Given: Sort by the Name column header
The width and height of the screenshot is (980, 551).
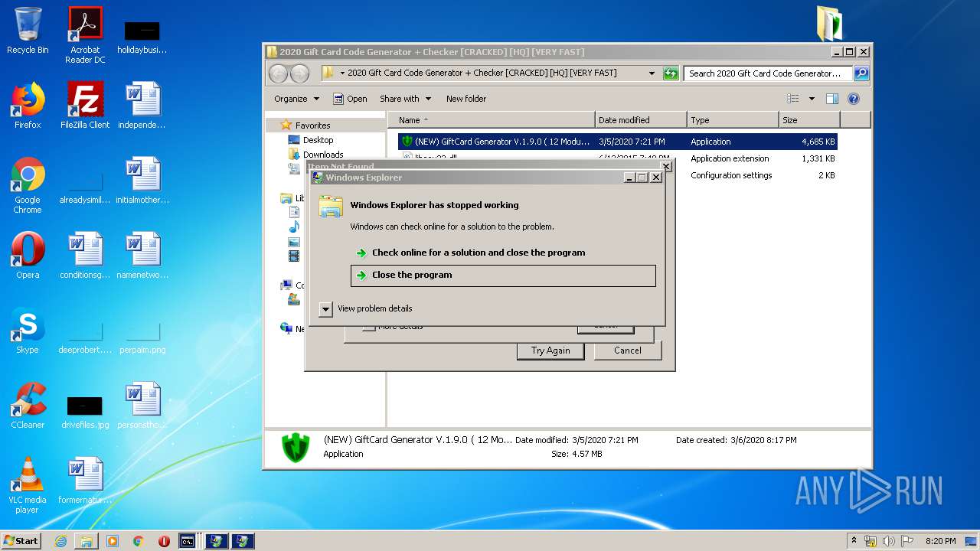Looking at the screenshot, I should pos(491,120).
